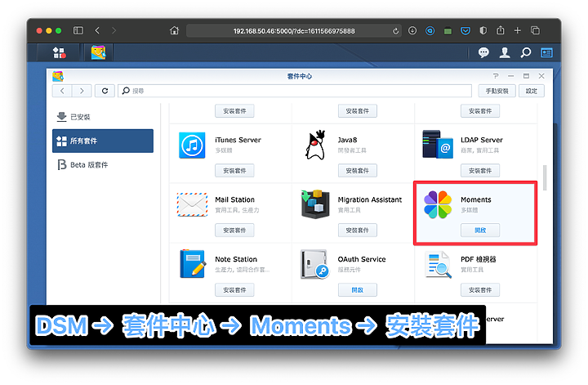The image size is (588, 385).
Task: Click the OAuth Service safe icon
Action: point(314,264)
